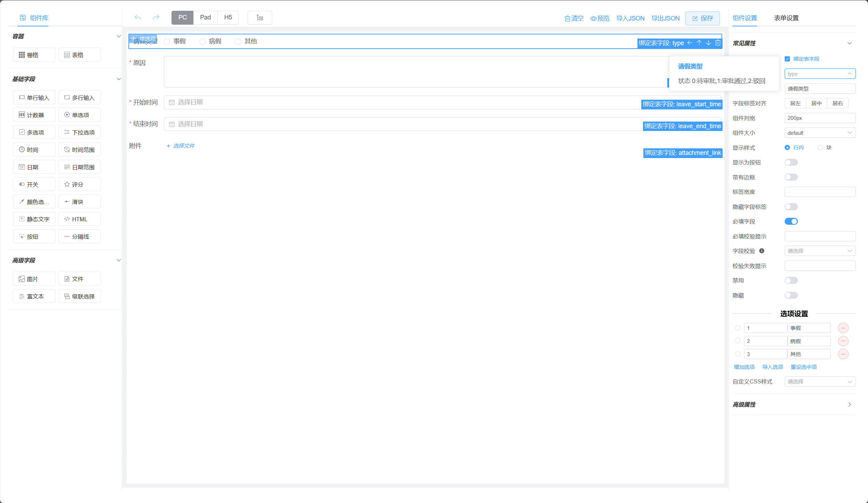The height and width of the screenshot is (503, 868).
Task: Uncheck the 绑定表字段 checkbox
Action: pyautogui.click(x=787, y=59)
